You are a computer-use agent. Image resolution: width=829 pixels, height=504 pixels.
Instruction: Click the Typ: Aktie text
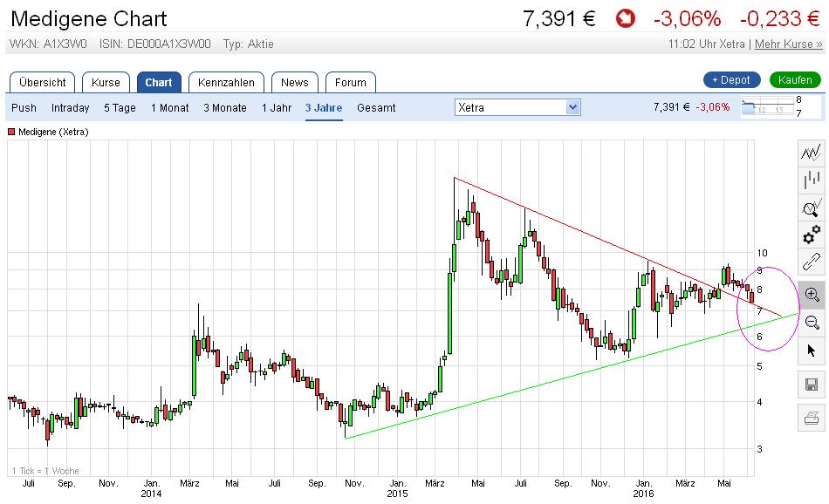(248, 44)
